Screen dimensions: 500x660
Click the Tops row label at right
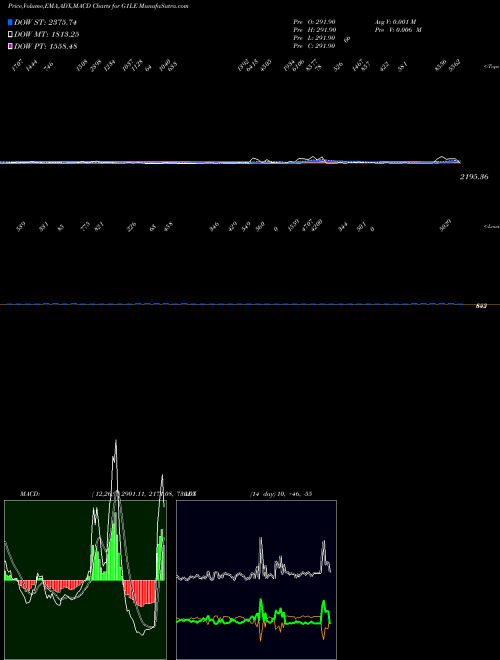point(491,67)
